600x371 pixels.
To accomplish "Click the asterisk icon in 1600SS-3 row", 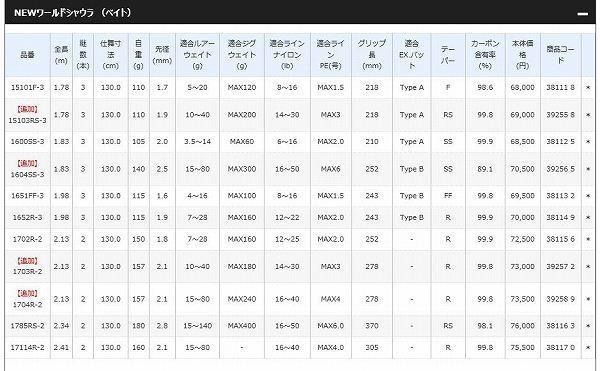I will point(588,142).
